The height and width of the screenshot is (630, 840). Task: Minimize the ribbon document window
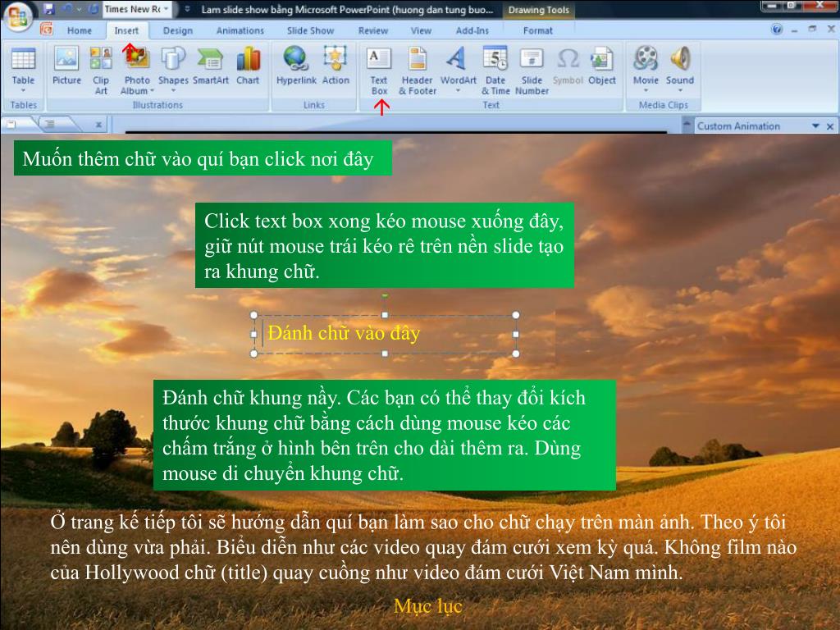[794, 30]
